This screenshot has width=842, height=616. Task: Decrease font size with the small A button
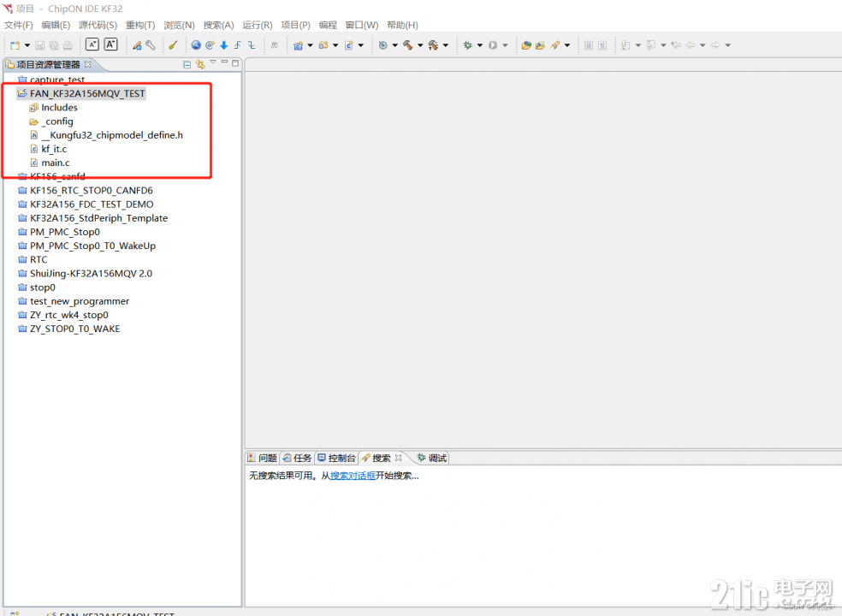coord(92,44)
